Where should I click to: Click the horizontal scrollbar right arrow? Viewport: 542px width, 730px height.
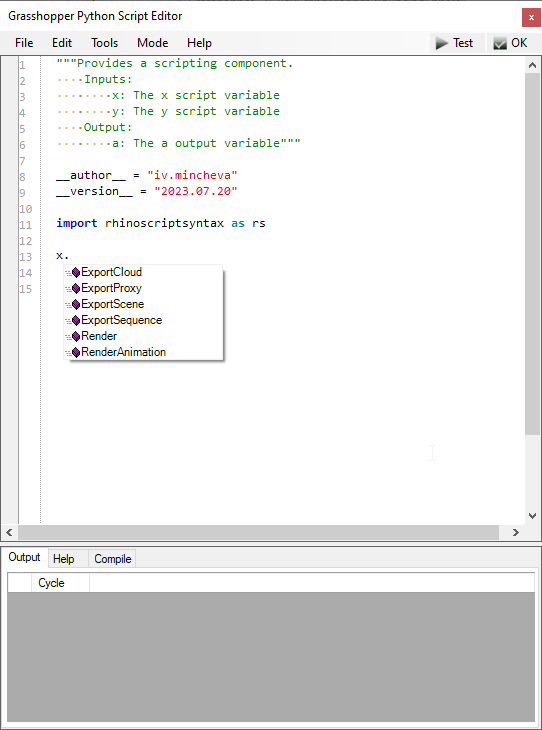(515, 532)
